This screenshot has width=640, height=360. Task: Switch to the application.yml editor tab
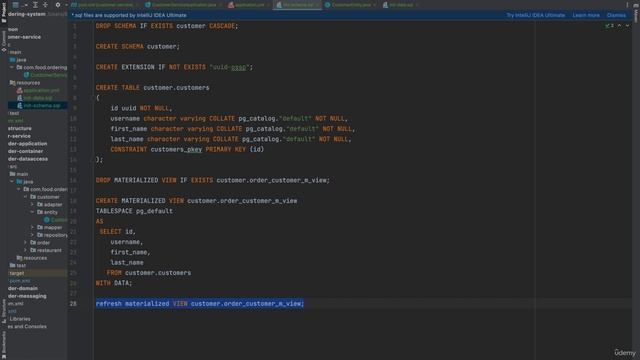(247, 5)
